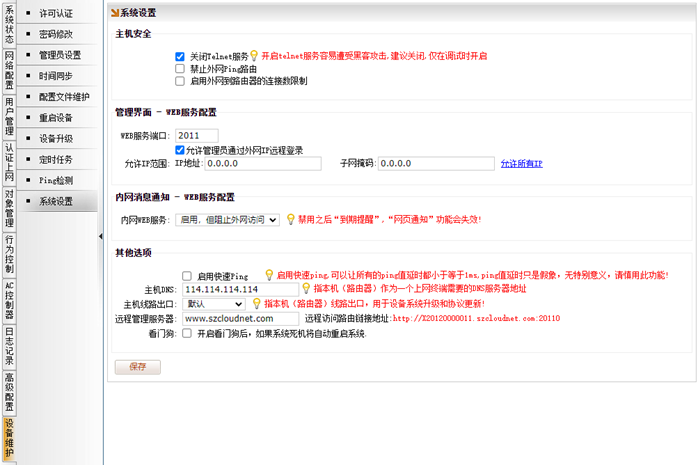This screenshot has width=698, height=465.
Task: Open 重启设备 from the side menu
Action: (x=55, y=118)
